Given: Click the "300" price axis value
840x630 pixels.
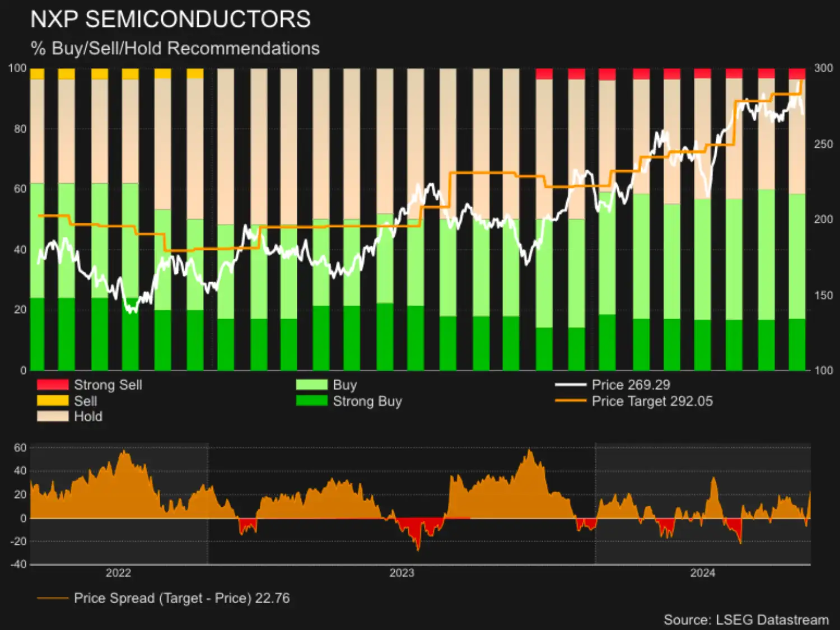Looking at the screenshot, I should click(823, 68).
